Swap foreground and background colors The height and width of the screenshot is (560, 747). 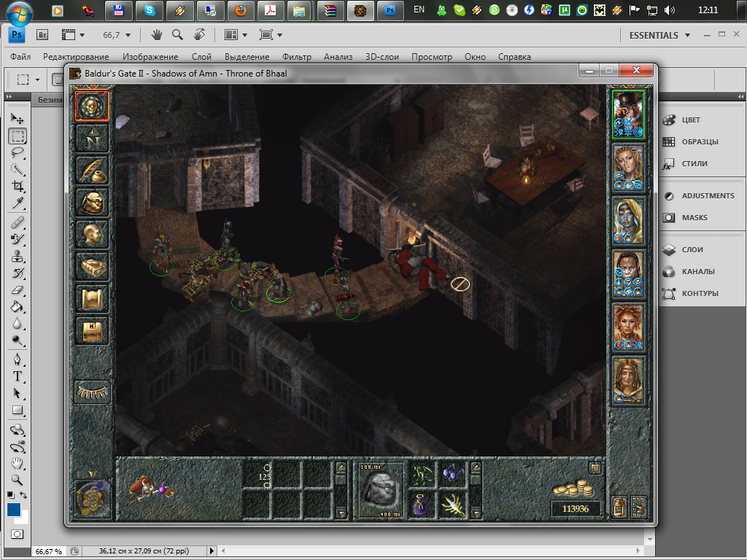(23, 495)
